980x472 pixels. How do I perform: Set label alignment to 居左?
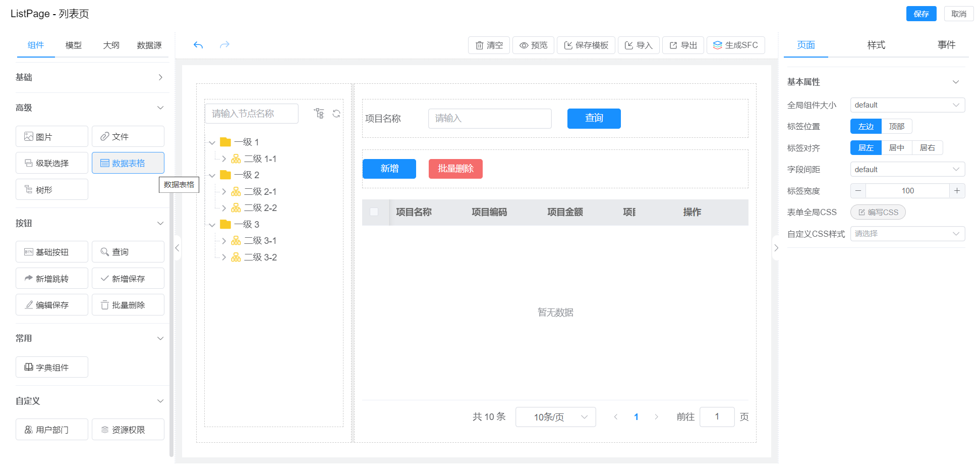point(866,147)
